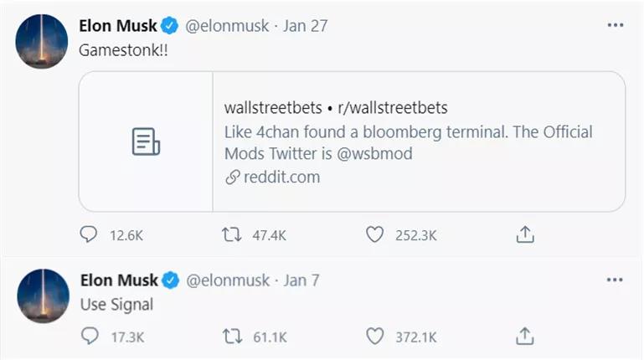Like the Use Signal tweet
This screenshot has height=360, width=644.
[x=375, y=336]
